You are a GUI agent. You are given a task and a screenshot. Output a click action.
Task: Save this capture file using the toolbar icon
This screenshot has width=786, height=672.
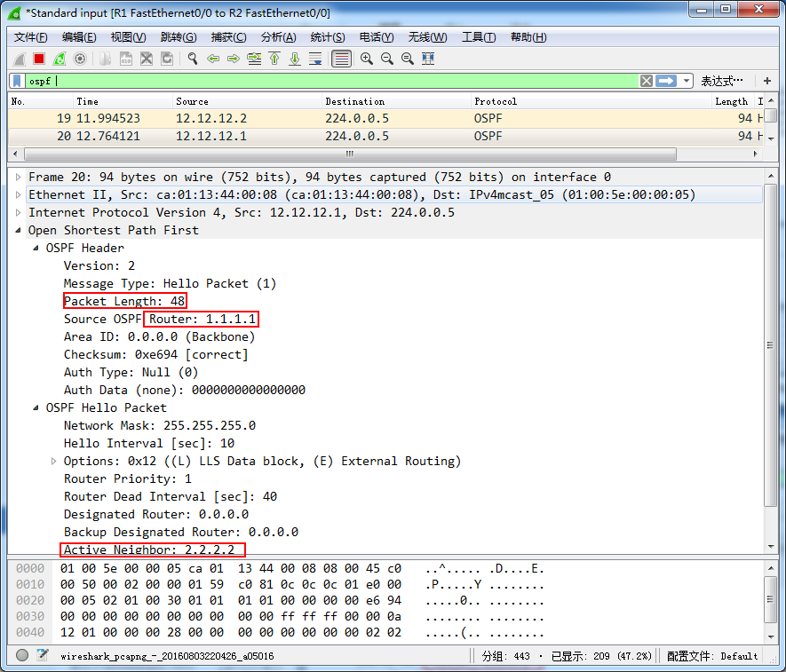pos(126,59)
